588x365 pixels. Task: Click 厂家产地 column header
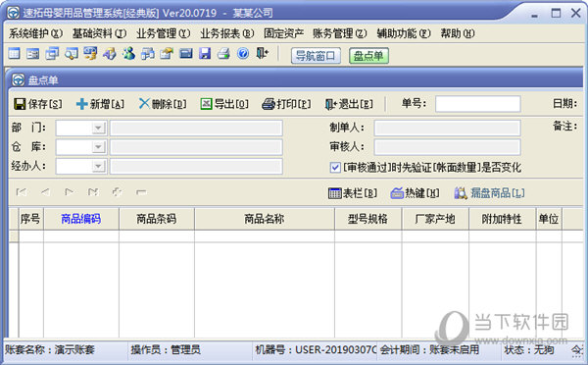click(x=435, y=219)
